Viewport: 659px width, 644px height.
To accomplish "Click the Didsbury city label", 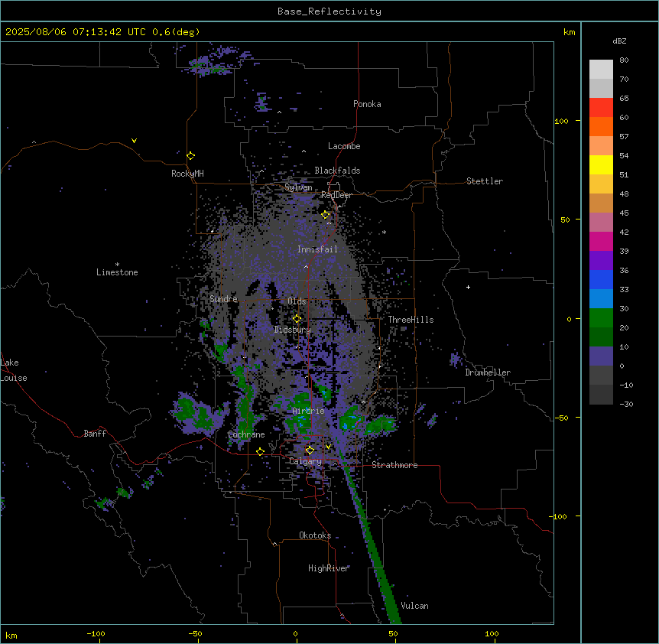I will (x=293, y=330).
